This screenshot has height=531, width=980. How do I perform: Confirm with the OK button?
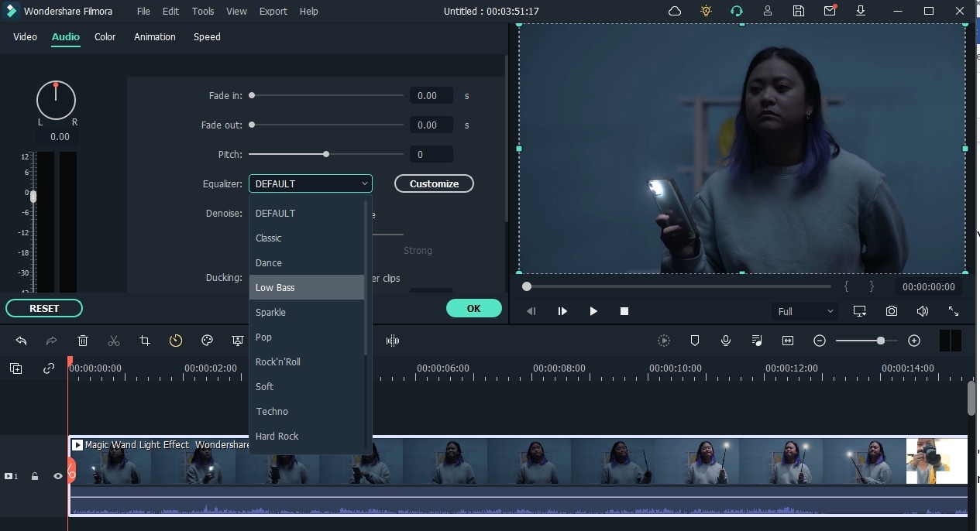tap(474, 308)
